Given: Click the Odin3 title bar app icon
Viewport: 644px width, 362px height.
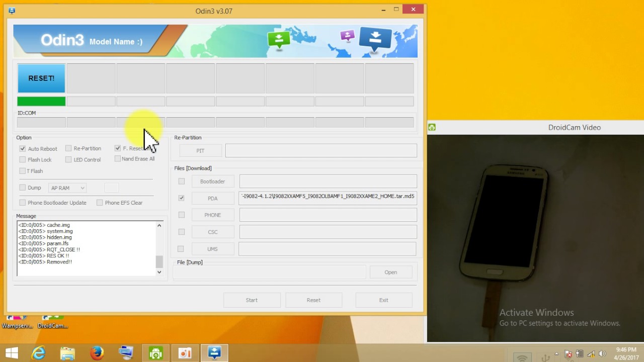Looking at the screenshot, I should (x=12, y=11).
